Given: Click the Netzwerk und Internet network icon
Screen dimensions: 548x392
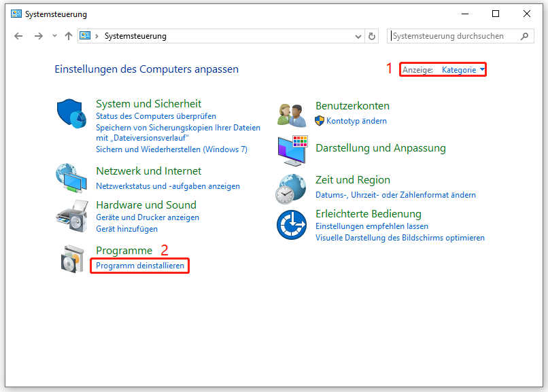Looking at the screenshot, I should click(72, 178).
